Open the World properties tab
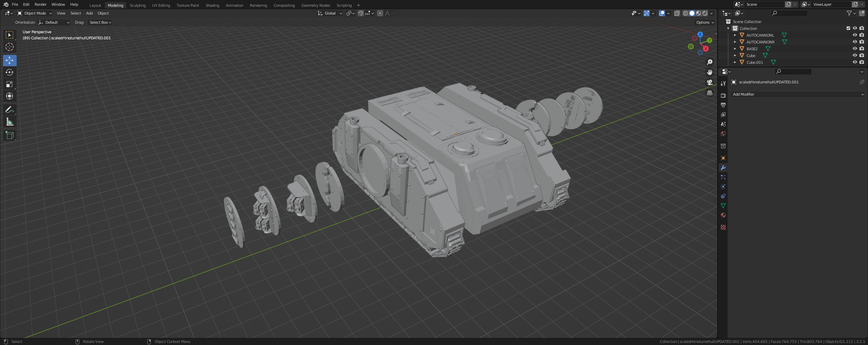 click(723, 134)
